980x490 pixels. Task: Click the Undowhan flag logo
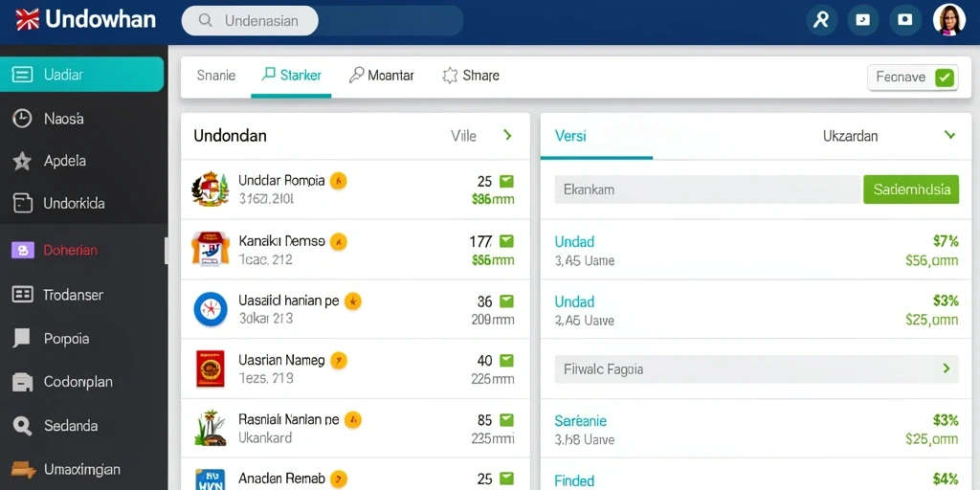(27, 19)
